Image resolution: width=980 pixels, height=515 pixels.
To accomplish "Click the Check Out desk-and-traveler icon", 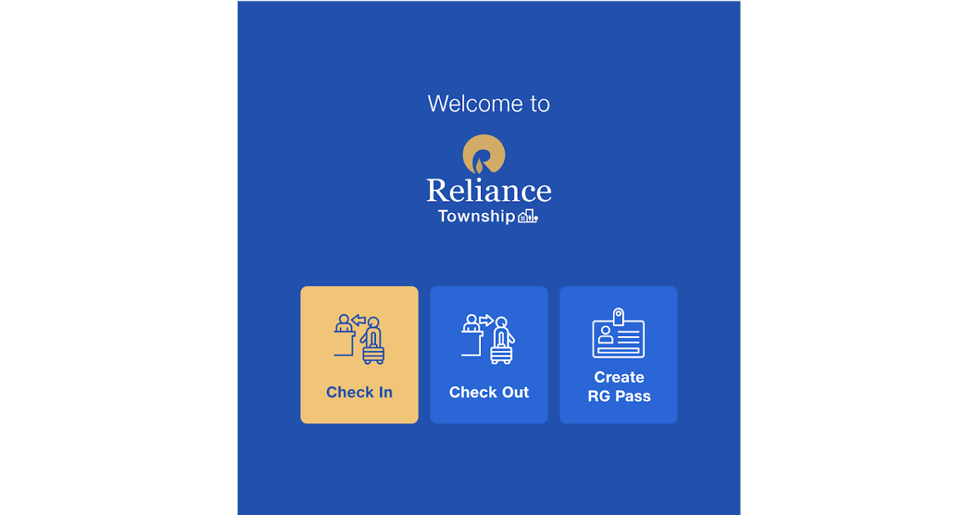I will coord(489,339).
